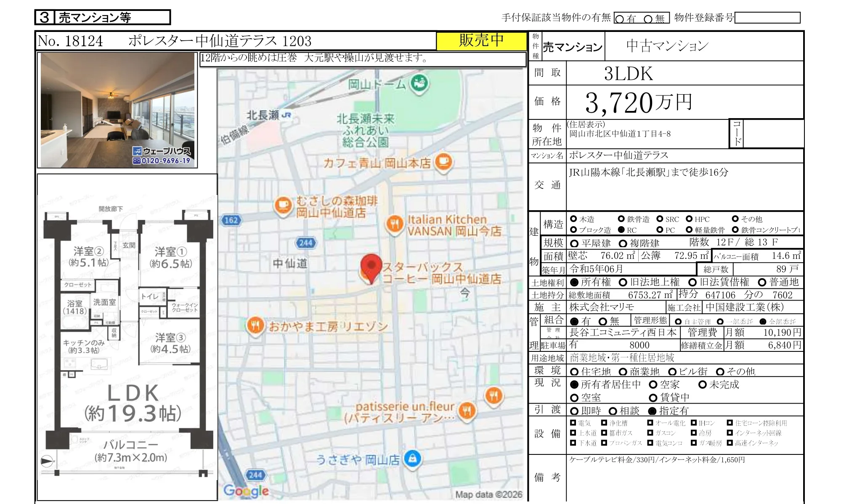Select 複階建 under 規模

(623, 243)
